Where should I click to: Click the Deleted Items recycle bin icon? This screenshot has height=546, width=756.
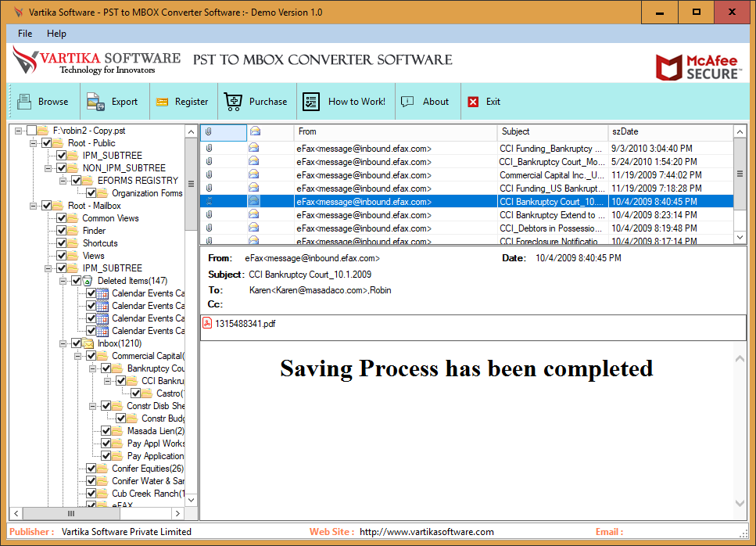88,281
